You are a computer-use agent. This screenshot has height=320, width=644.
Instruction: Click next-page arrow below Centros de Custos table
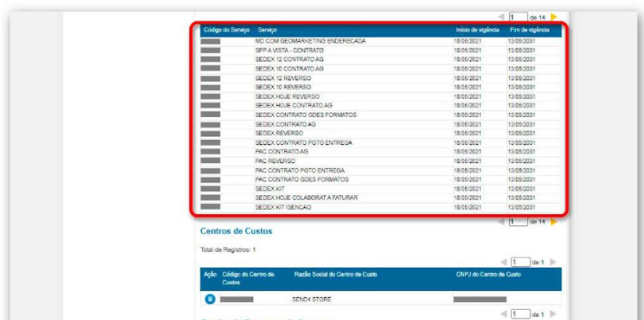[553, 314]
